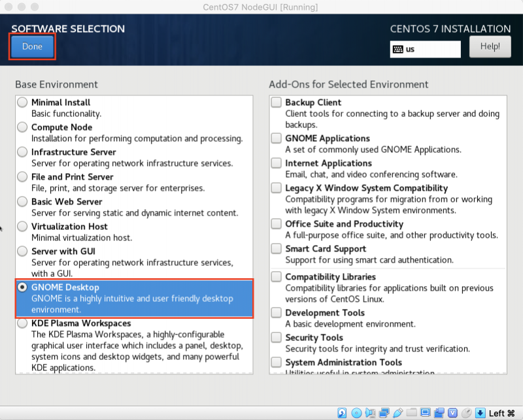Click the CENTOS 7 INSTALLATION title text
The height and width of the screenshot is (420, 523).
[450, 29]
